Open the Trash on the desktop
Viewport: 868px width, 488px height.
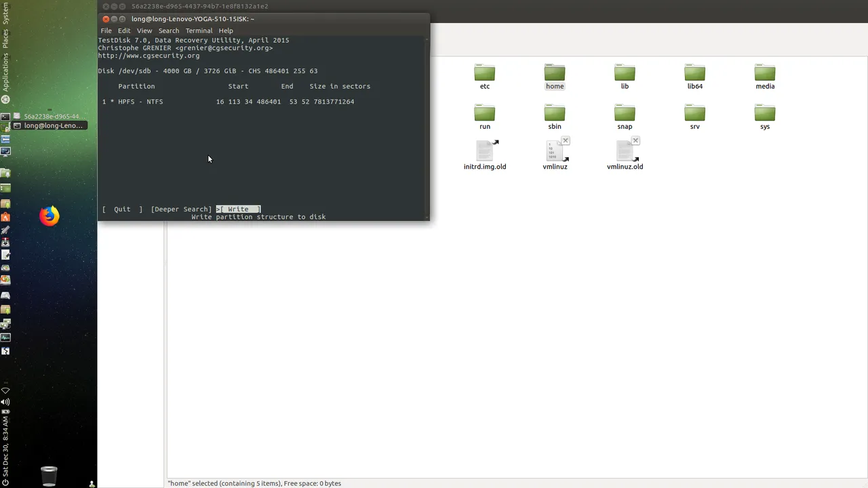click(x=49, y=476)
